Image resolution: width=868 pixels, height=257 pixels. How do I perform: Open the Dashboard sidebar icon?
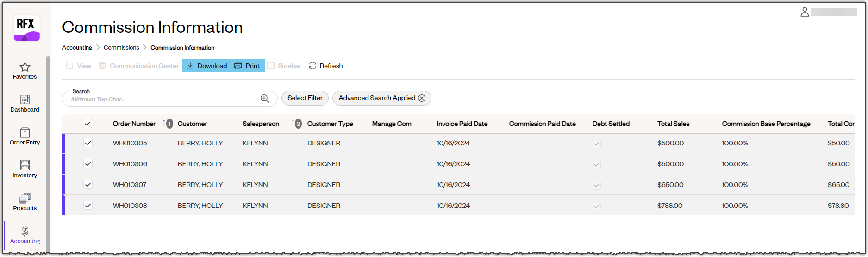click(25, 100)
